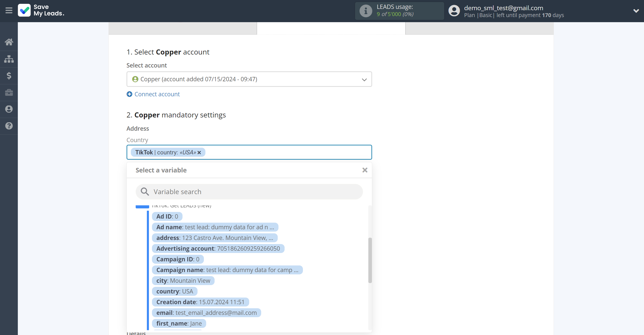Click the plus icon beside Connect account
644x335 pixels.
(x=129, y=94)
